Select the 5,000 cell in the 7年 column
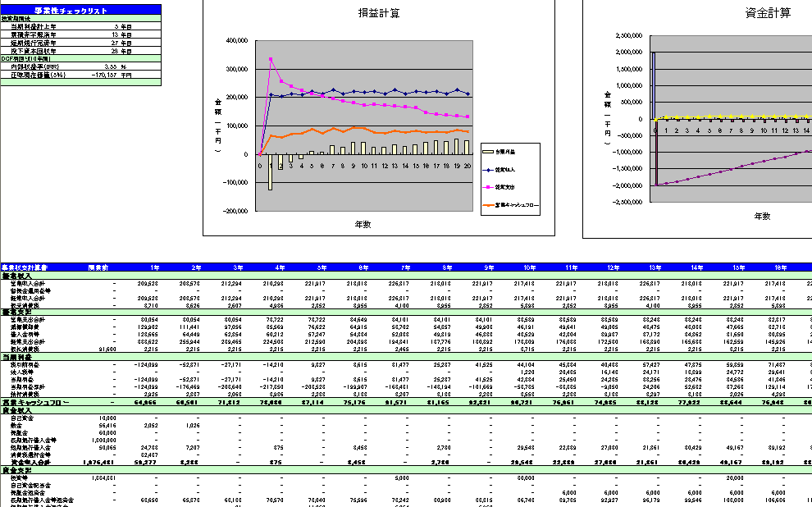Screen dimensions: 812x507 pos(402,478)
